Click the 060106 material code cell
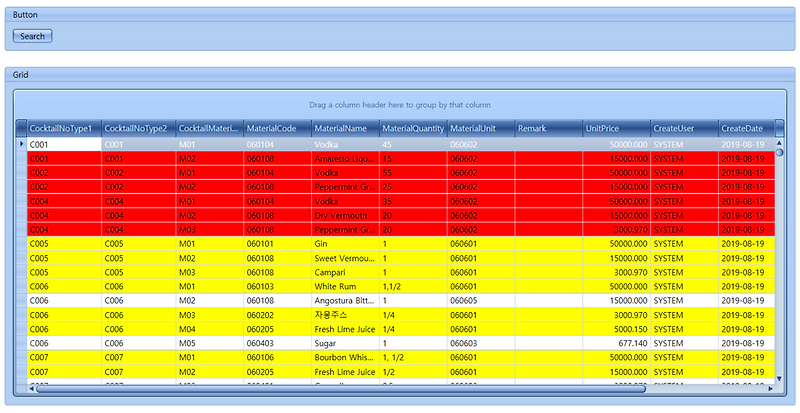This screenshot has height=413, width=800. pyautogui.click(x=278, y=357)
